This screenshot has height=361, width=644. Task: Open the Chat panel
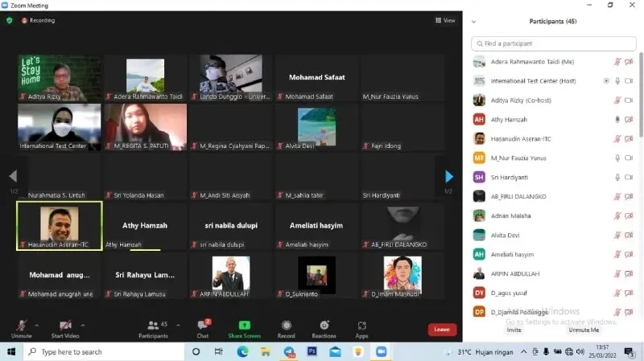pyautogui.click(x=203, y=326)
